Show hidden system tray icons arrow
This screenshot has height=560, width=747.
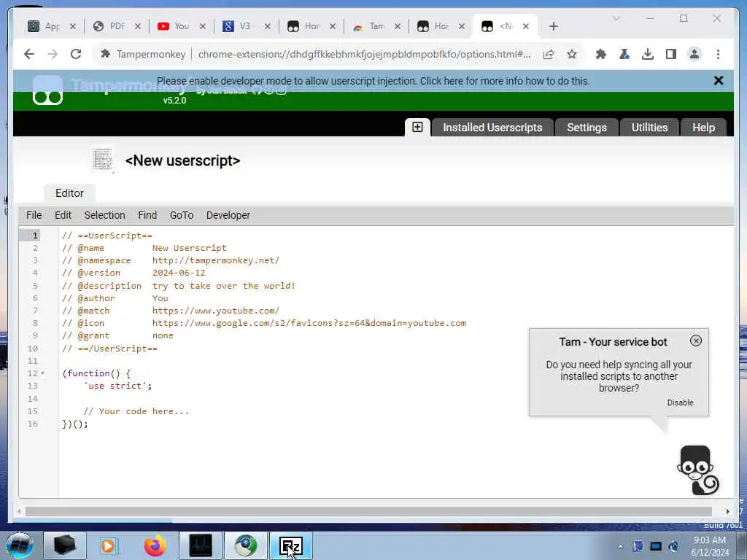coord(620,546)
